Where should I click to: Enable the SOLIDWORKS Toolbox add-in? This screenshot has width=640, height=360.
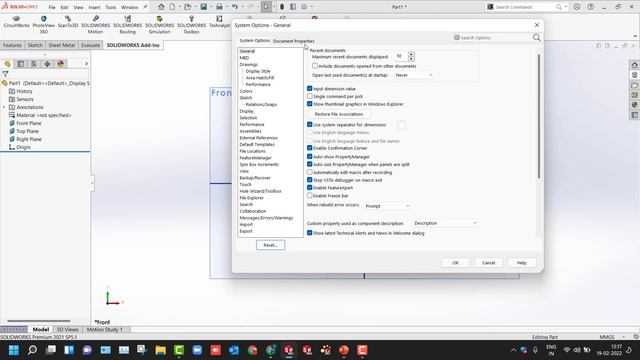(191, 24)
